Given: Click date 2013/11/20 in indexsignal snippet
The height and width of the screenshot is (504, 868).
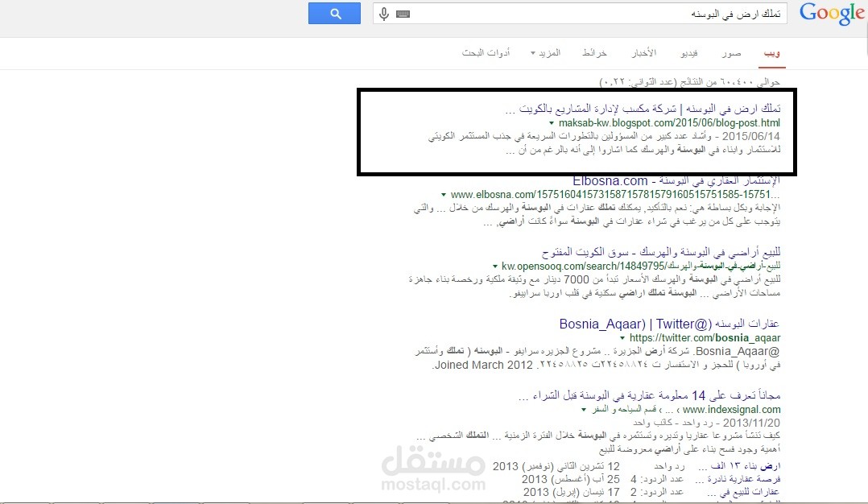Looking at the screenshot, I should 751,423.
